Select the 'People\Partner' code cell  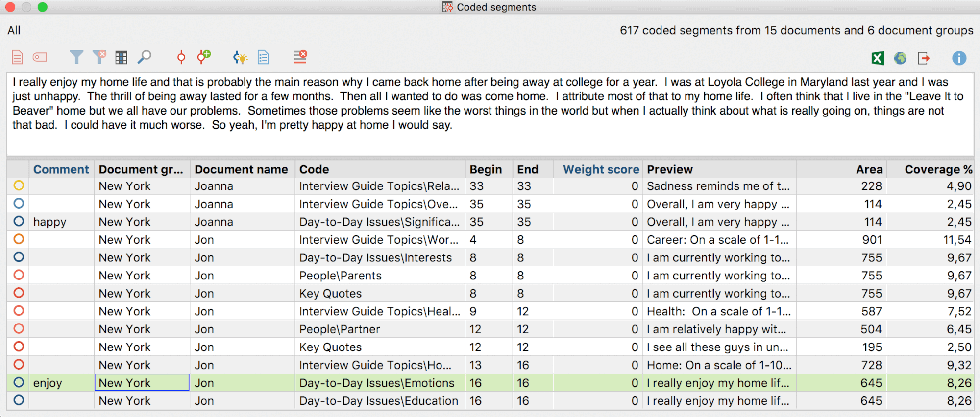(380, 329)
